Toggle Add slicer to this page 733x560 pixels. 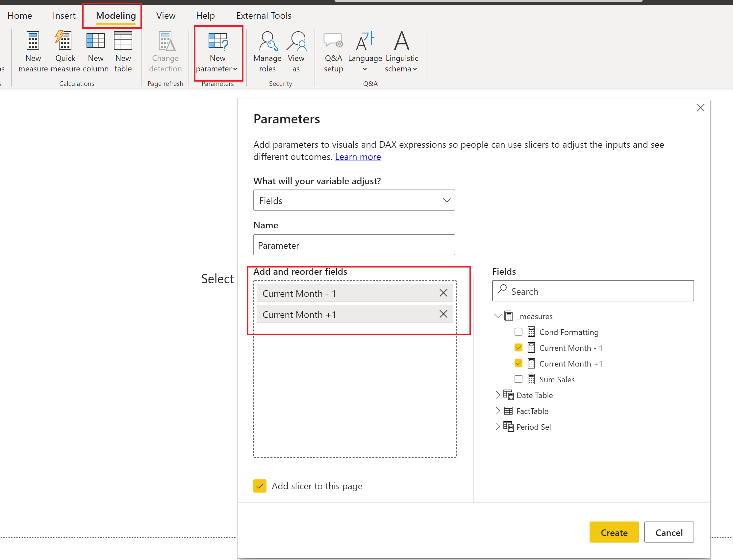tap(260, 486)
